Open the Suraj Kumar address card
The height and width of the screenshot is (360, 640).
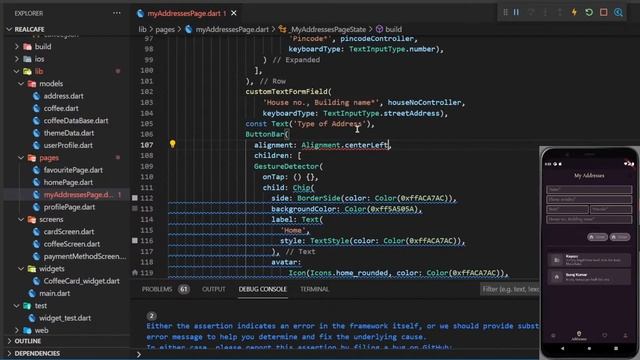click(589, 277)
